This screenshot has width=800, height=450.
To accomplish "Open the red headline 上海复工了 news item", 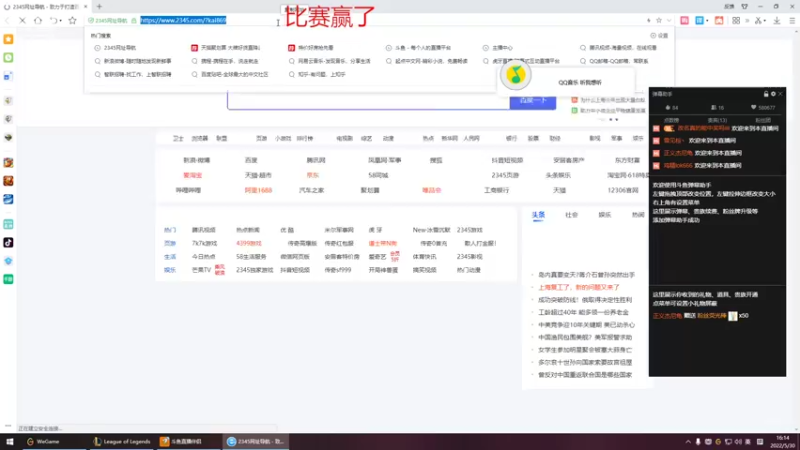I will pyautogui.click(x=579, y=287).
